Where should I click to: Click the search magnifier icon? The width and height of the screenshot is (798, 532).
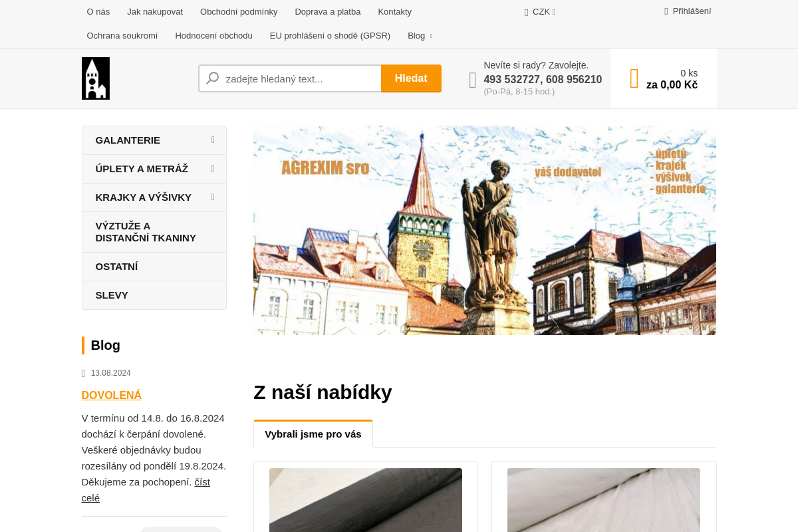(211, 78)
